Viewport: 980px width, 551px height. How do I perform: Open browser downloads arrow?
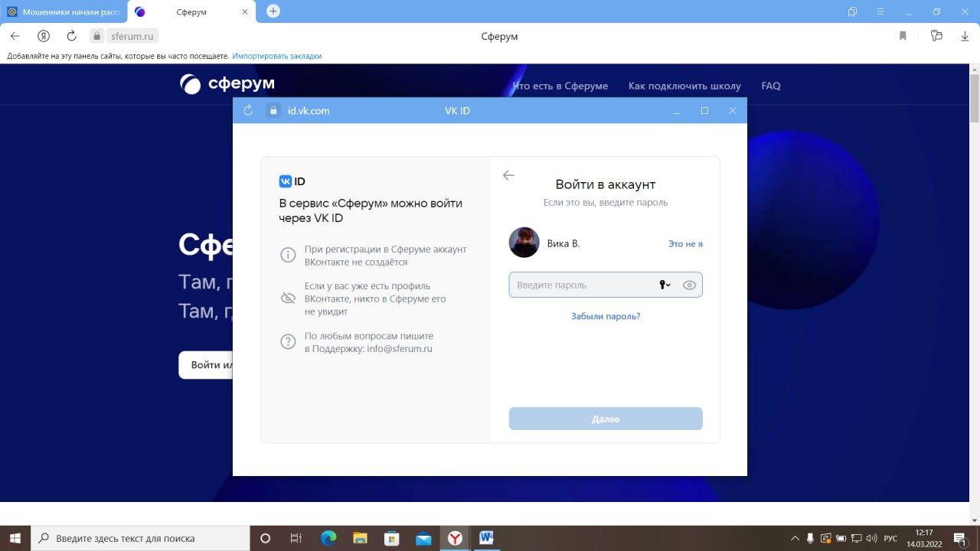(965, 36)
